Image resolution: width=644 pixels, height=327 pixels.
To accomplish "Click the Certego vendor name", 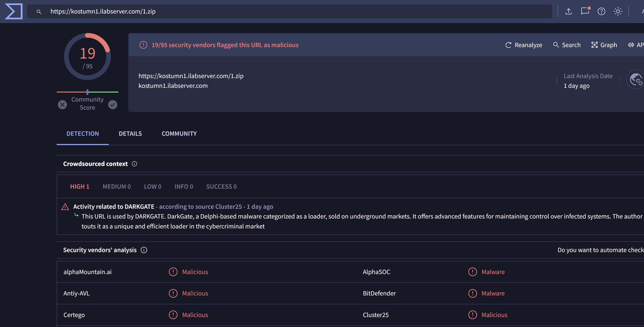I will 74,315.
